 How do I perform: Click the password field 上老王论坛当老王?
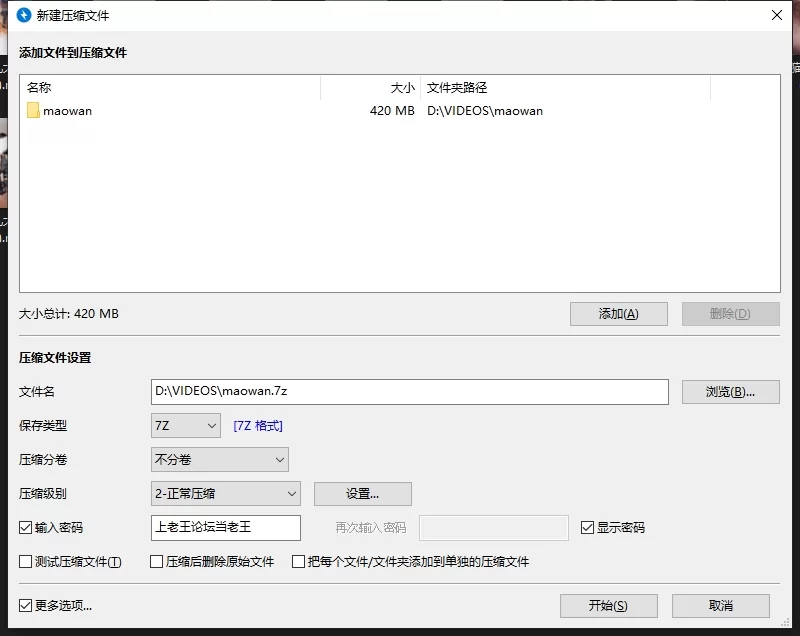tap(226, 527)
